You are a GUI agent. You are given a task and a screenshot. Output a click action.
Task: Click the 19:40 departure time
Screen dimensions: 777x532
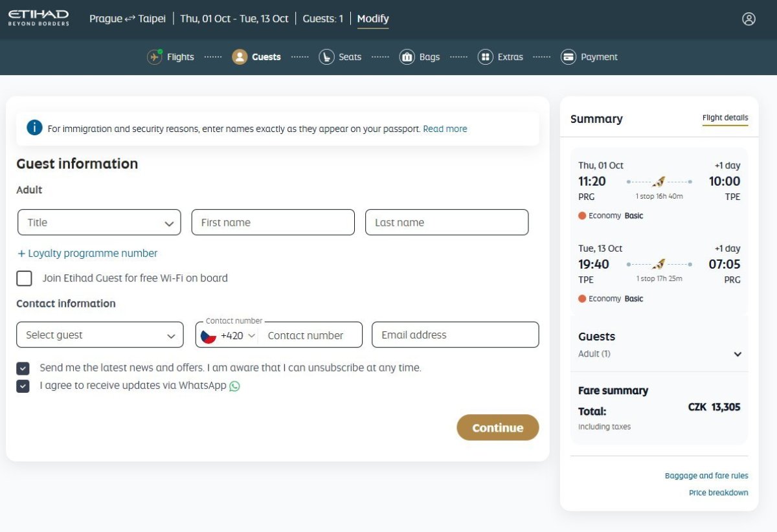click(x=594, y=264)
